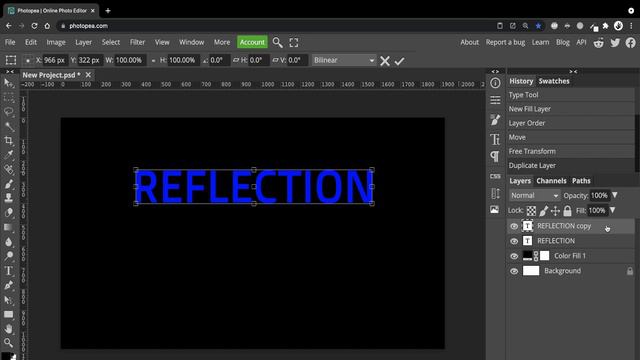
Task: Toggle lock all icon
Action: point(567,211)
